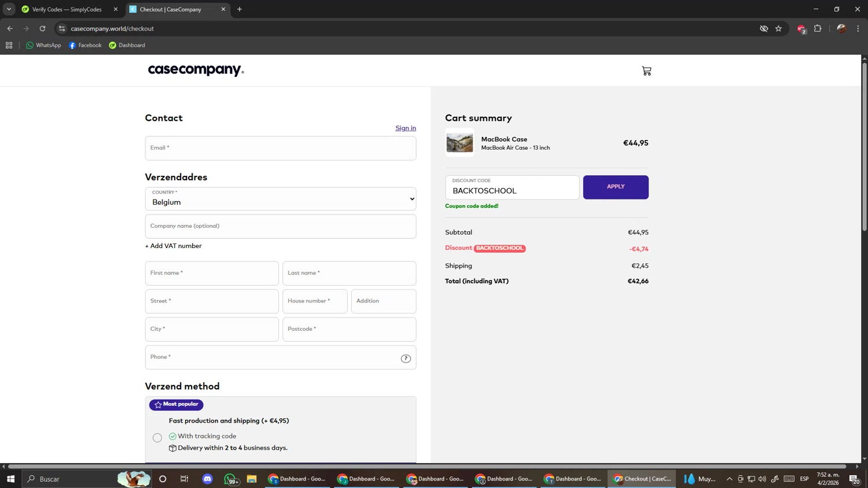The width and height of the screenshot is (868, 488).
Task: Open the browser profile avatar
Action: [x=841, y=28]
